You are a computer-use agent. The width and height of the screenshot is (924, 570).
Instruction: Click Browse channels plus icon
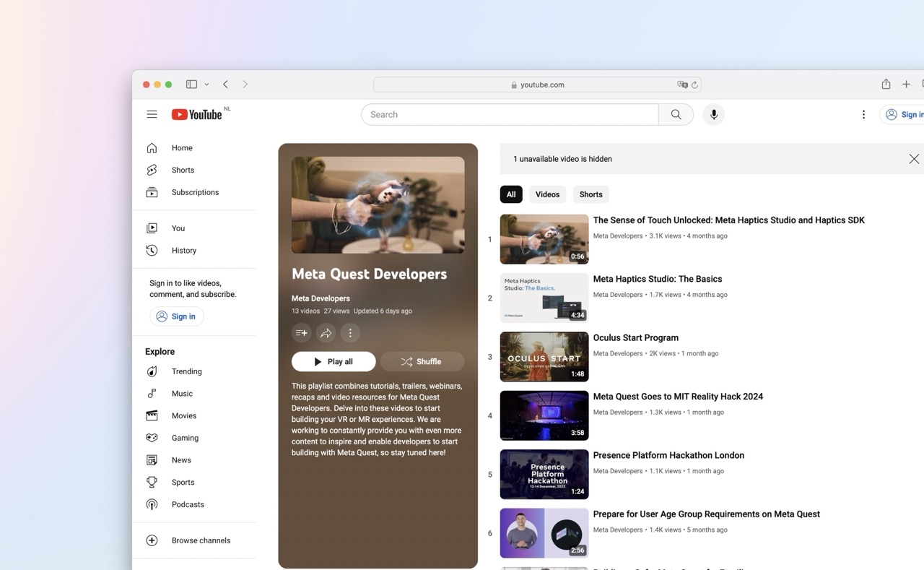(152, 540)
